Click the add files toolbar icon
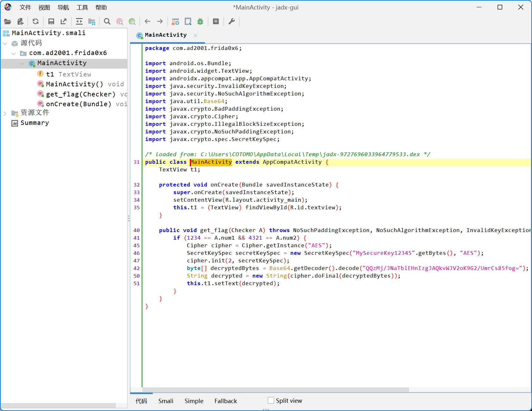Screen dimensions: 532x411 (x=21, y=21)
